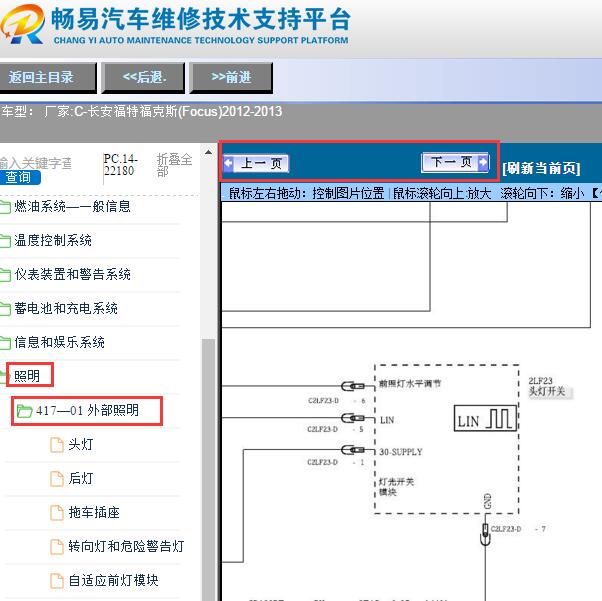Click page icon beside 拖车插座
Viewport: 602px width, 601px height.
pos(57,512)
